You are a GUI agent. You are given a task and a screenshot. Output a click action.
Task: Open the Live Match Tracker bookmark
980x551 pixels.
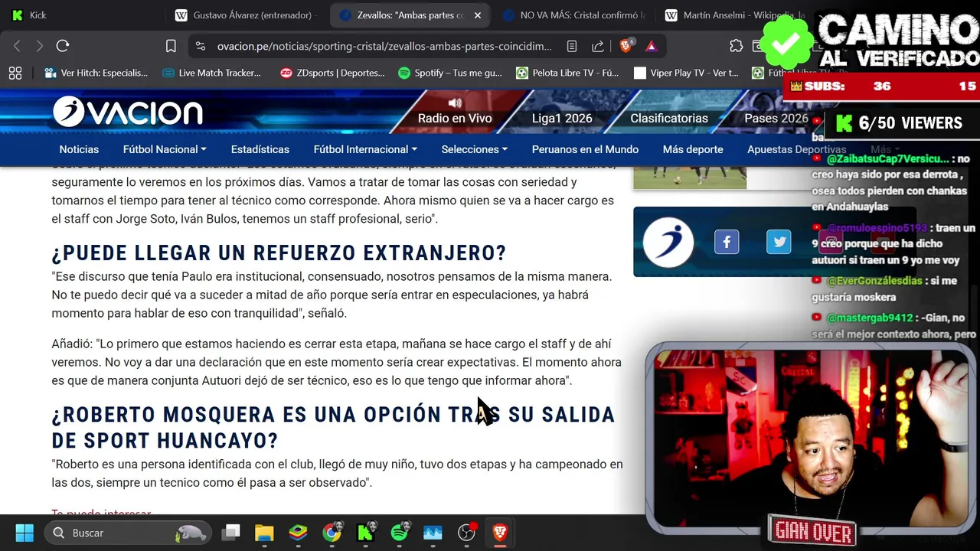pos(212,73)
